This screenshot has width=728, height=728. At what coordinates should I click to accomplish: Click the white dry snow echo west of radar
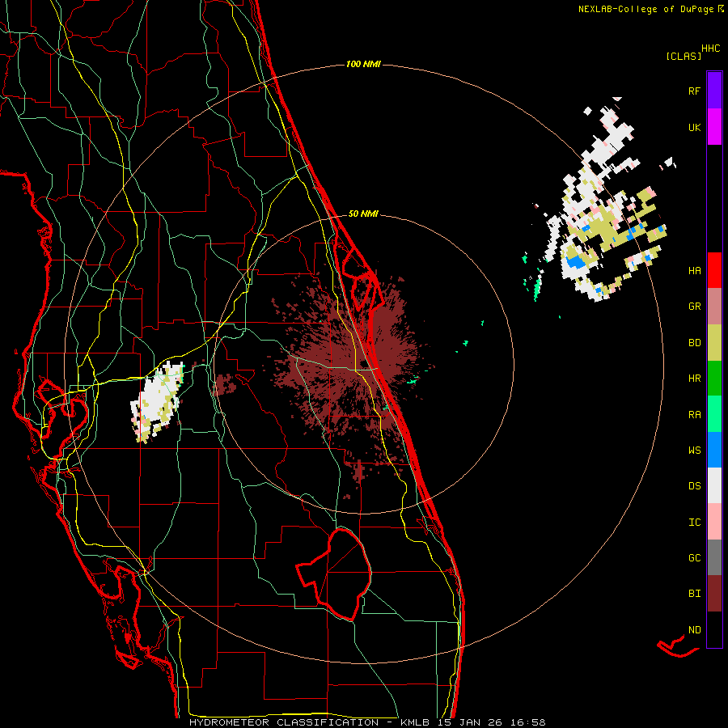point(157,401)
